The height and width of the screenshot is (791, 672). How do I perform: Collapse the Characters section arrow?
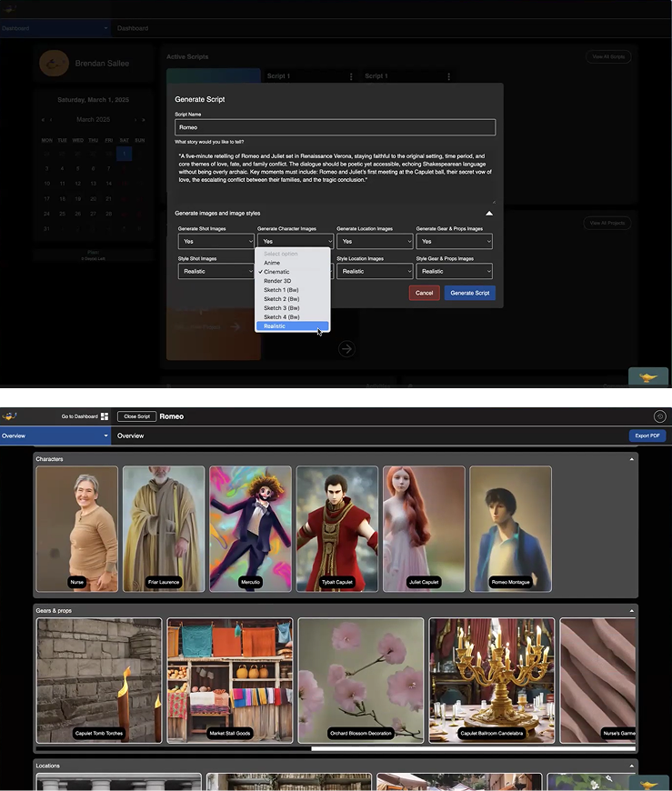(631, 460)
